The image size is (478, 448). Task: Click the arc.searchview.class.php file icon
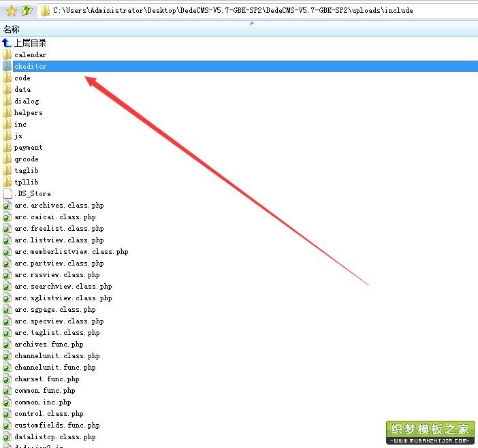(x=7, y=287)
